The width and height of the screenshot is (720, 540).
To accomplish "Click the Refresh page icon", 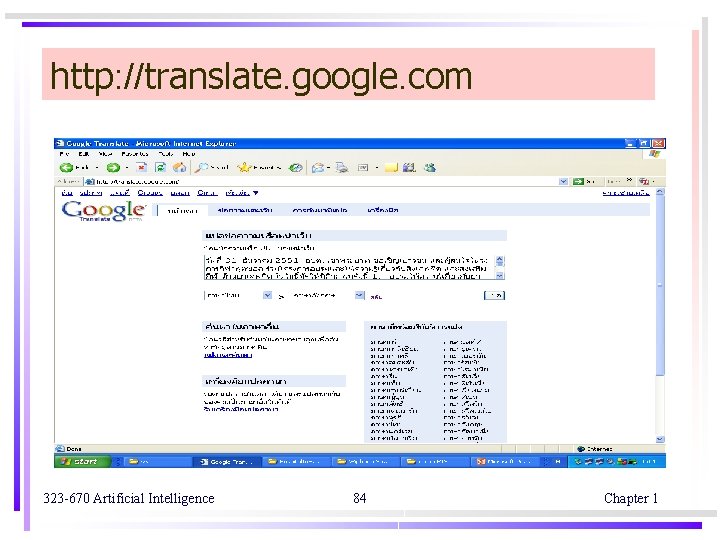I will point(160,168).
